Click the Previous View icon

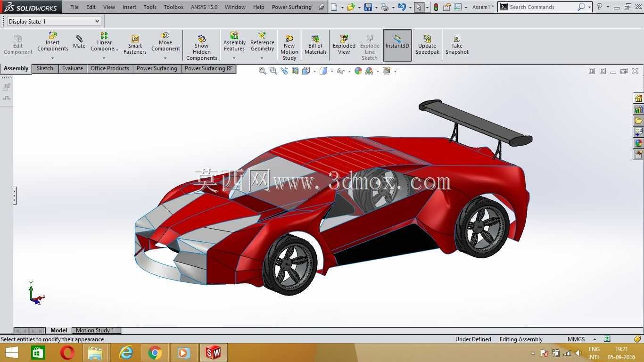(284, 71)
